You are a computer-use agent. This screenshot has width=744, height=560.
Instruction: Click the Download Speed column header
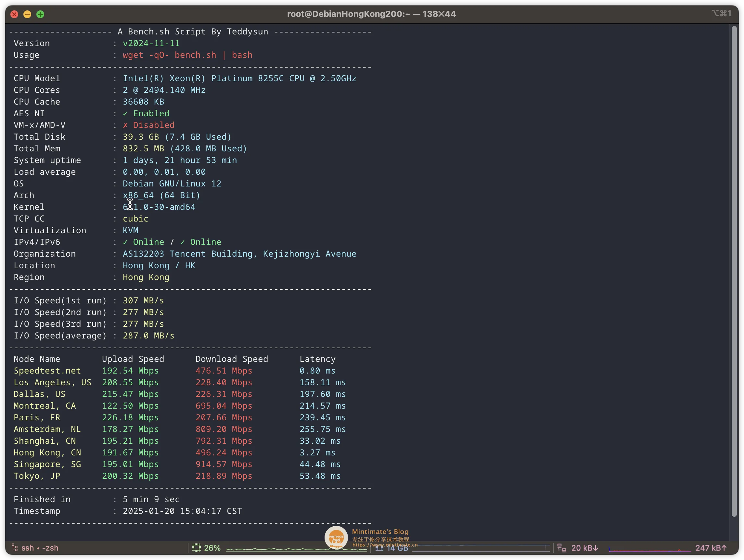[x=232, y=359]
